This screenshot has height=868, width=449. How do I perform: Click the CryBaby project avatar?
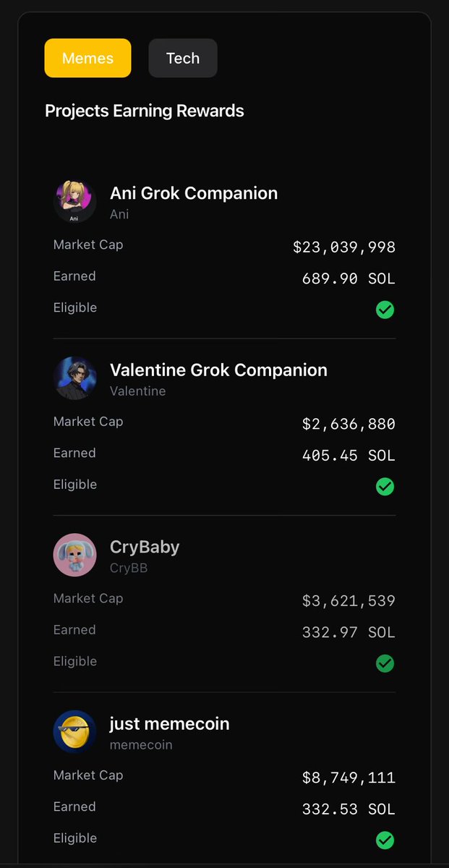tap(75, 556)
